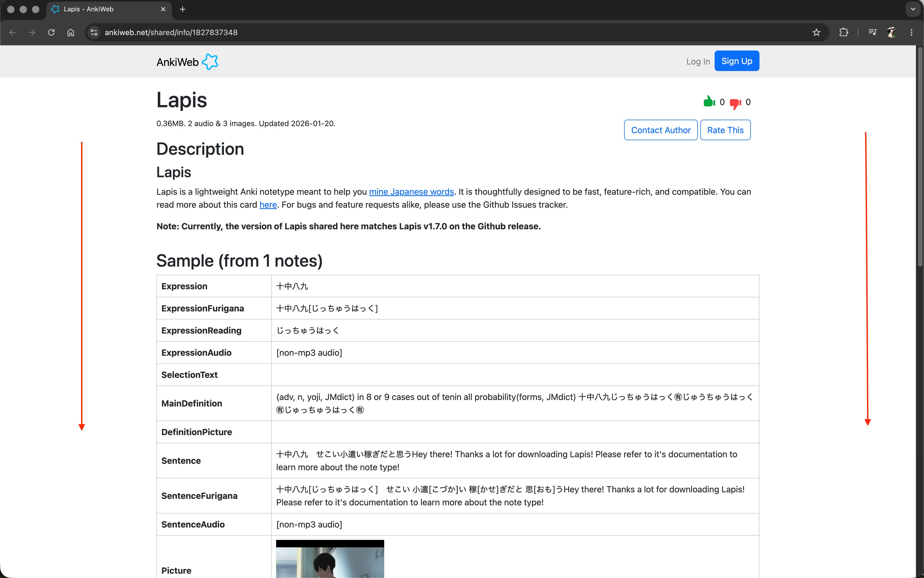The image size is (924, 578).
Task: Click the 'Description' heading
Action: tap(200, 149)
